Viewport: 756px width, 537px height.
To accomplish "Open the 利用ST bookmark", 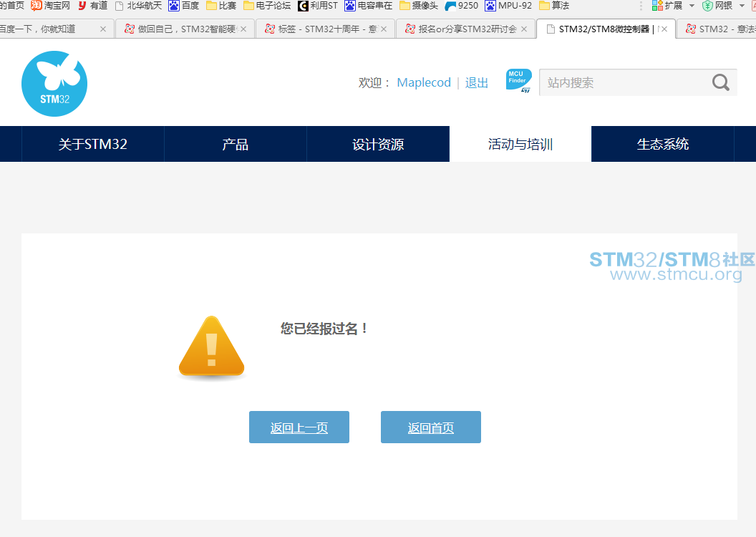I will pos(318,5).
